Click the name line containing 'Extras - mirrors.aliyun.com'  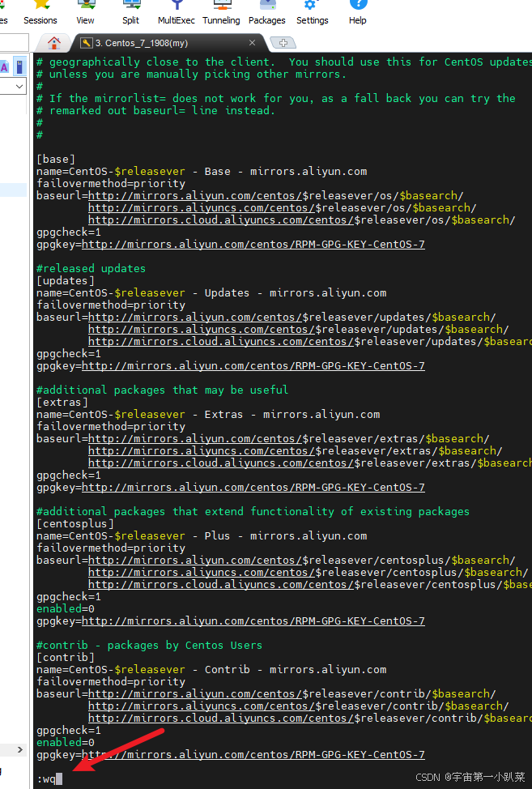[208, 414]
